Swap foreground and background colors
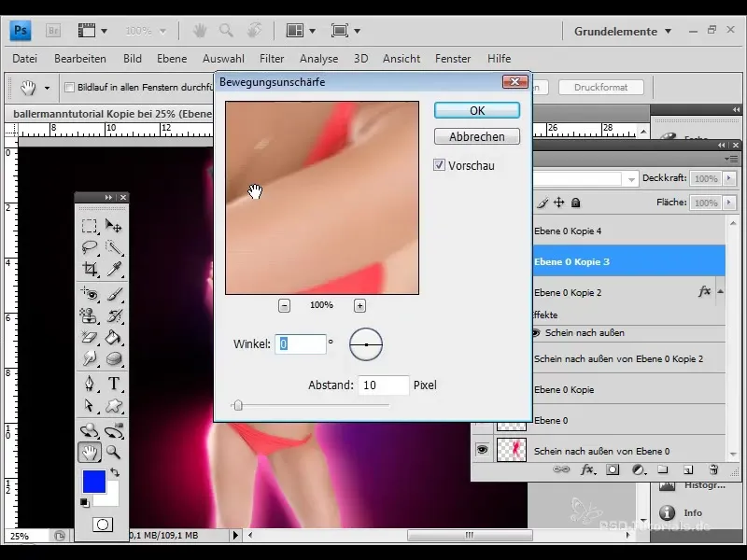 (115, 472)
